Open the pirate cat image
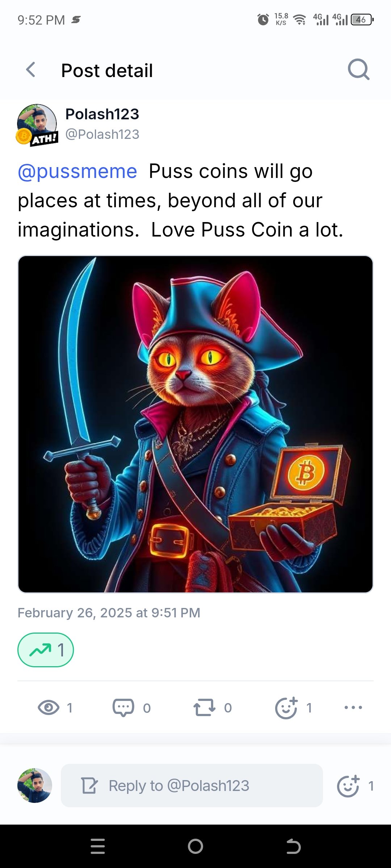This screenshot has width=391, height=868. pos(195,424)
